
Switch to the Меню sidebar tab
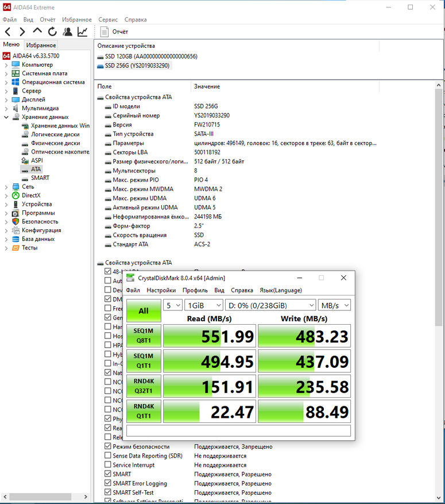pos(11,44)
